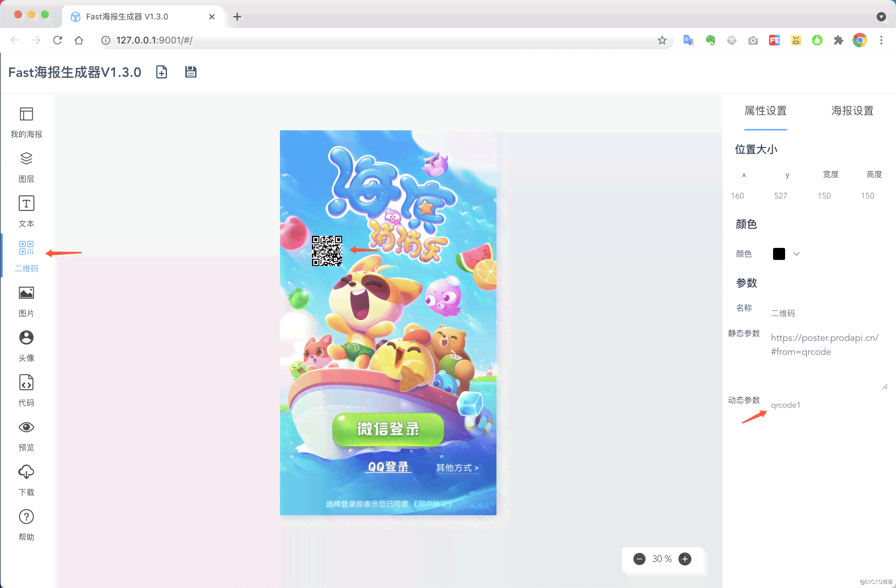Select the QR code on poster

[327, 251]
